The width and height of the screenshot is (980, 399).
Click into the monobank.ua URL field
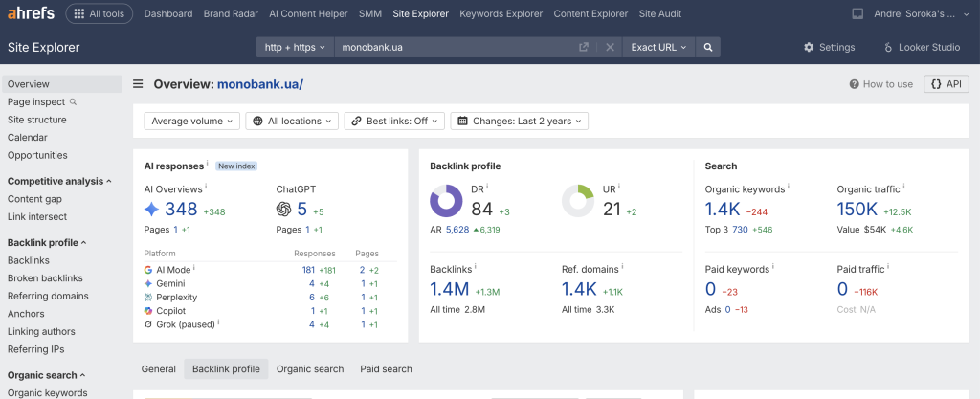pos(457,48)
